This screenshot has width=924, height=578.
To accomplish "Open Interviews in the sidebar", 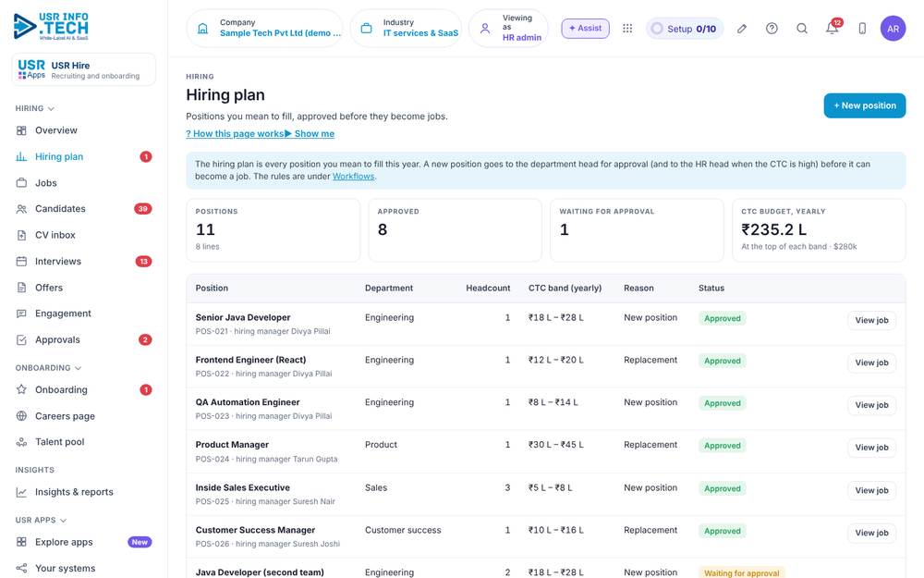I will 84,262.
